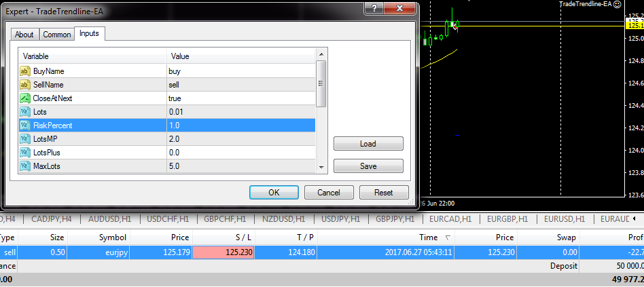The width and height of the screenshot is (644, 287).
Task: Click the smiley face next to TradeTrendline-EA
Action: pyautogui.click(x=617, y=4)
